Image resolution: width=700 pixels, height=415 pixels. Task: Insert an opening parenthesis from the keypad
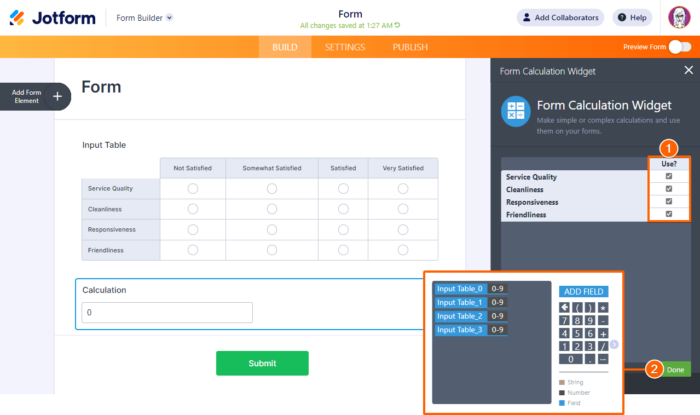click(577, 307)
